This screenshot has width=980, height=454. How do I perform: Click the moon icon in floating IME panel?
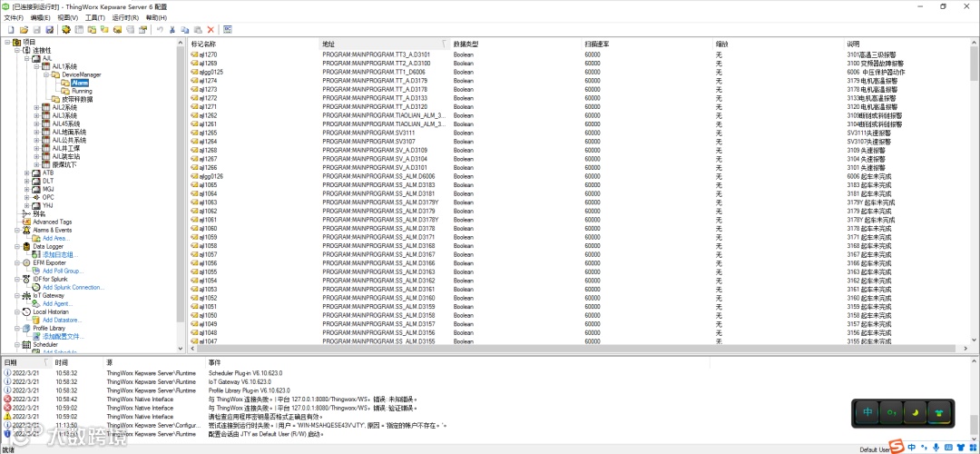(916, 413)
